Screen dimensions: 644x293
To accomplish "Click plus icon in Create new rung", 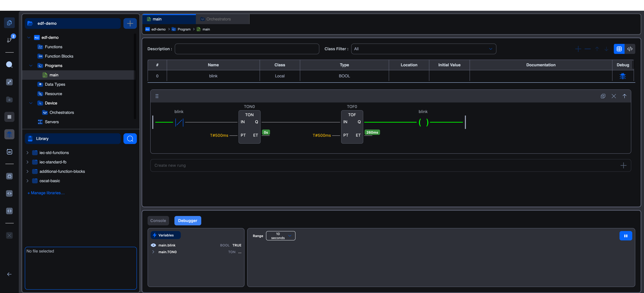I will tap(624, 165).
